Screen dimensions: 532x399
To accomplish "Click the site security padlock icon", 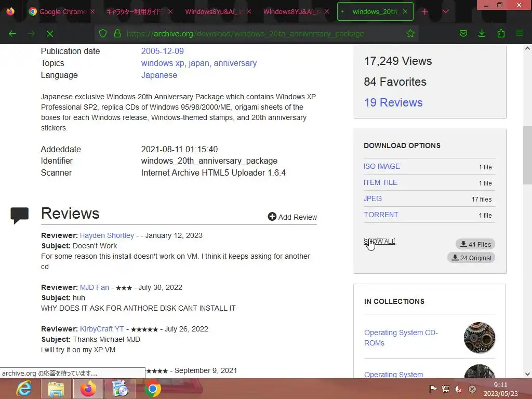I will tap(117, 34).
